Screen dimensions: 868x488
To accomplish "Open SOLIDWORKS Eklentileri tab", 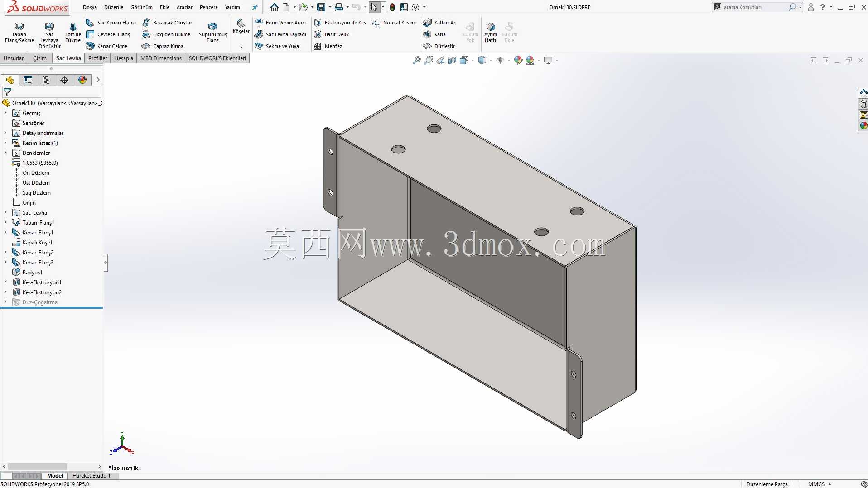I will coord(217,58).
